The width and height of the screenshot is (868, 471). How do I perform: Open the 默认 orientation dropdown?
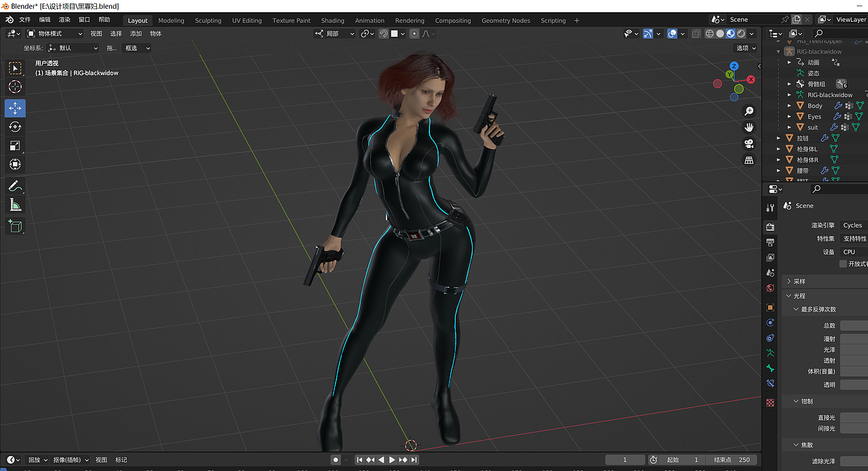[73, 48]
